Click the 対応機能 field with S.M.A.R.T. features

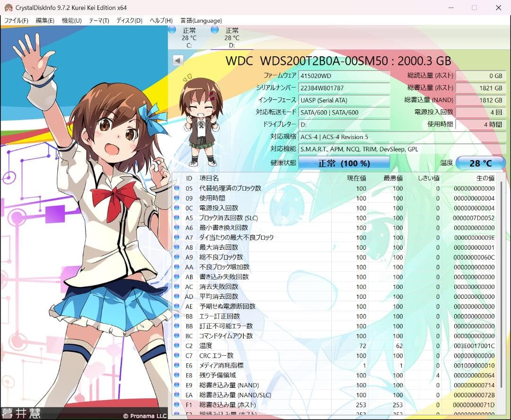click(x=402, y=149)
